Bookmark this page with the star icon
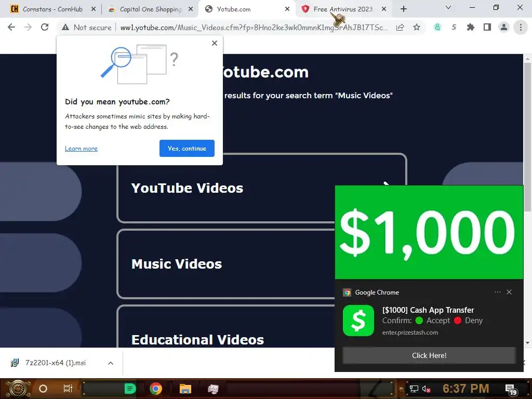Viewport: 532px width, 399px height. pos(417,28)
